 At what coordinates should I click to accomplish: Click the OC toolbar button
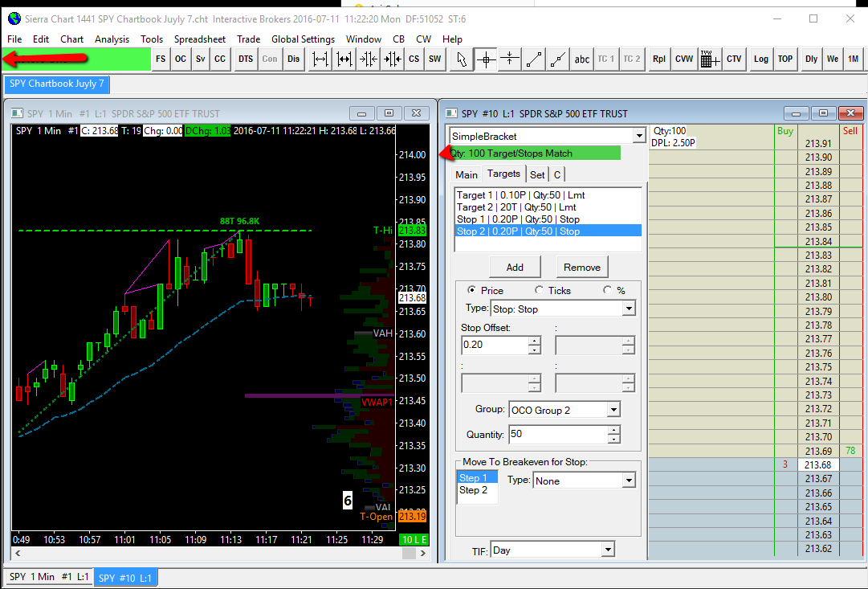coord(181,59)
